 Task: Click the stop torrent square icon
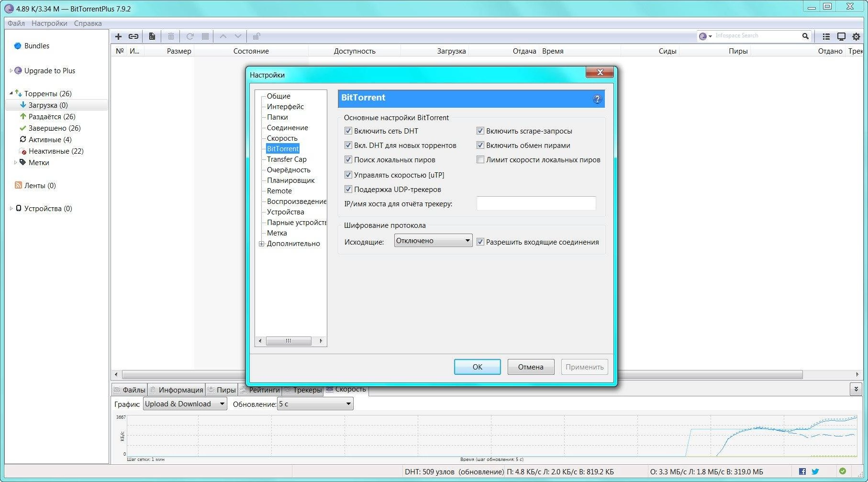(205, 36)
